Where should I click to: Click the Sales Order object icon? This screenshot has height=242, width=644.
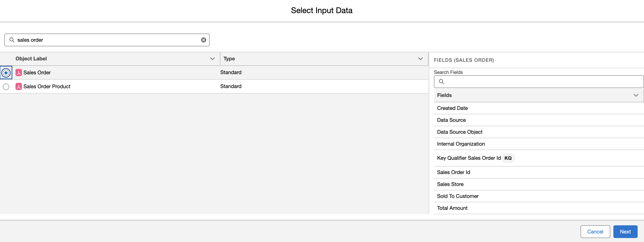[19, 73]
